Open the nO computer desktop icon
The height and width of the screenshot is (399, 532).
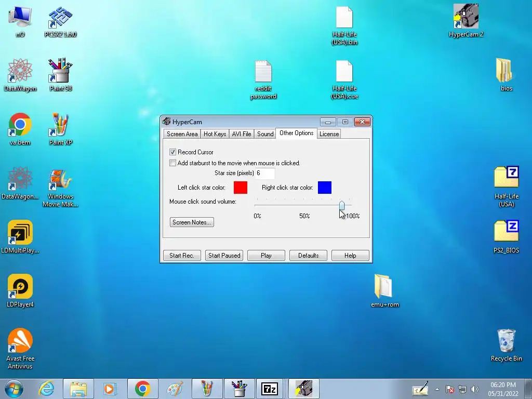point(20,21)
